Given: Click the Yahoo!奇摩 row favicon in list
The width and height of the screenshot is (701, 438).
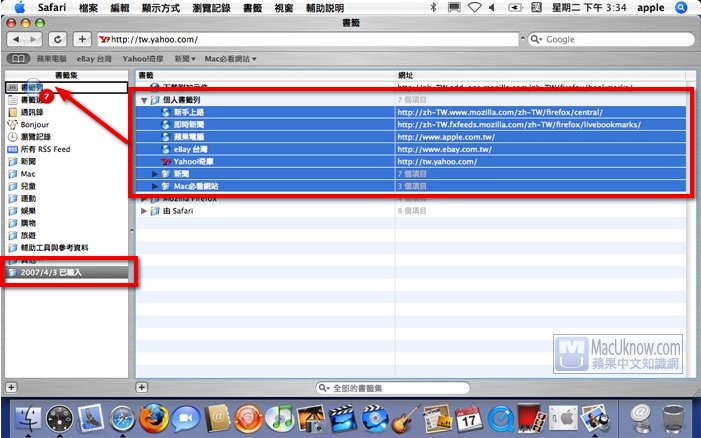Looking at the screenshot, I should [166, 161].
